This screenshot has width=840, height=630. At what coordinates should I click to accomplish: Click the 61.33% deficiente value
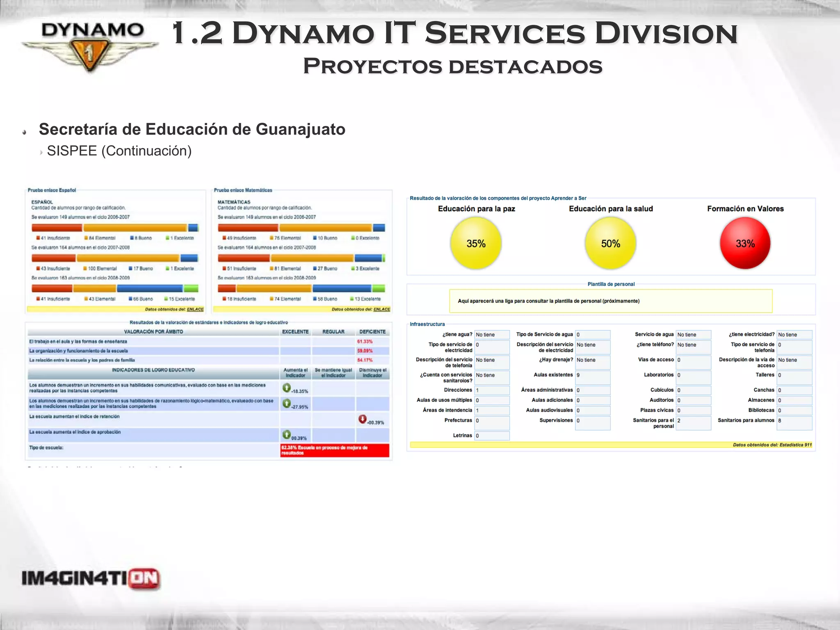(x=365, y=342)
